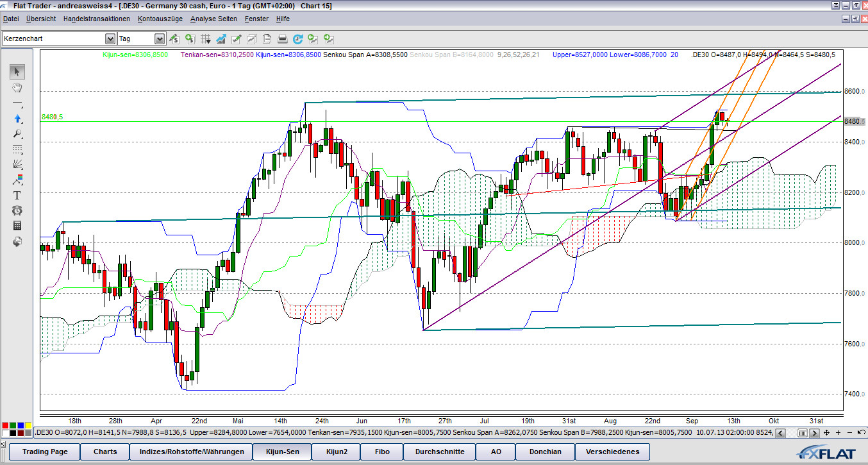Switch to the Fibo tab
The height and width of the screenshot is (465, 868).
(382, 452)
